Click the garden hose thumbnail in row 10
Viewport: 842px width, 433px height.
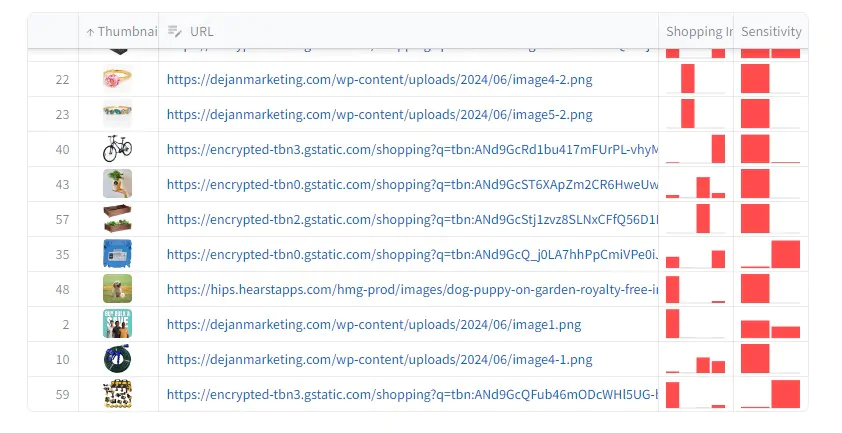(117, 359)
